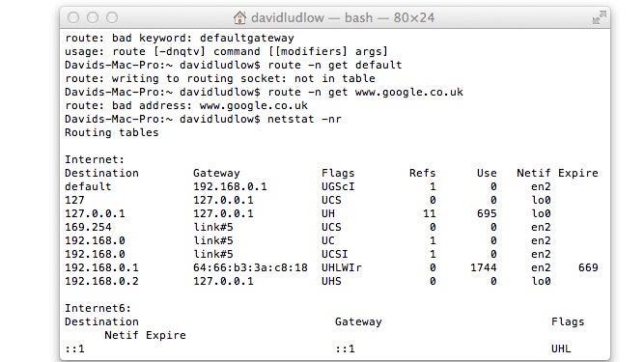Click the expire value 669

coord(588,267)
